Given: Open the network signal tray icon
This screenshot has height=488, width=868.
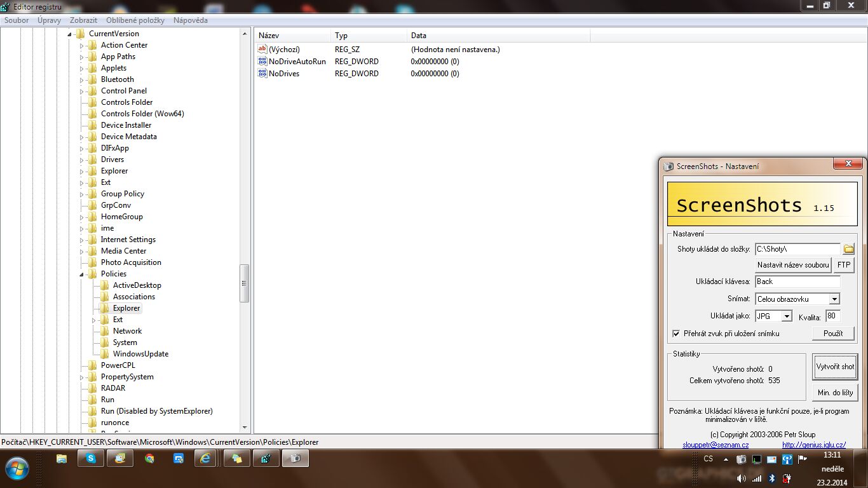Looking at the screenshot, I should (x=756, y=478).
